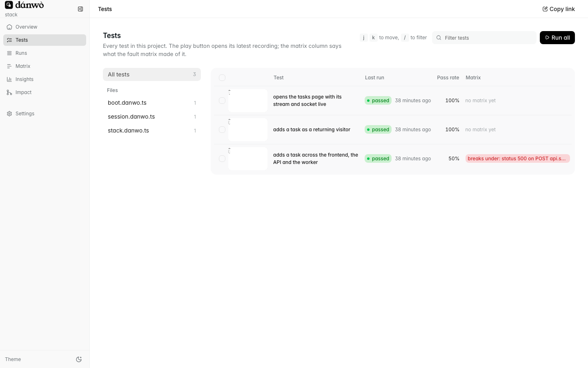Click the Copy link button
This screenshot has height=368, width=588.
558,9
